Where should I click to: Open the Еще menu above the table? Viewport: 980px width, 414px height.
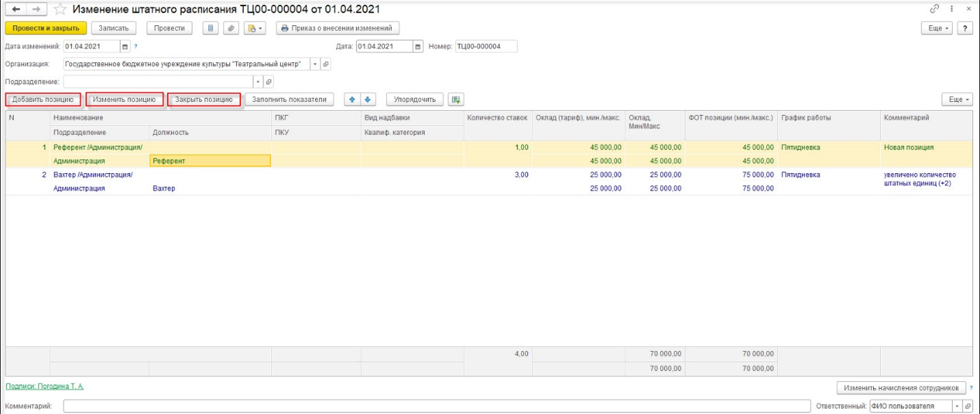pos(957,99)
